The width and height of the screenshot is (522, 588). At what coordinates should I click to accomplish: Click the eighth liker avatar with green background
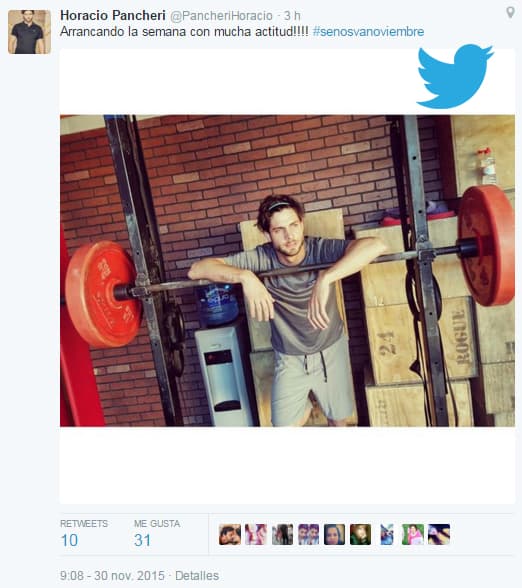[413, 534]
